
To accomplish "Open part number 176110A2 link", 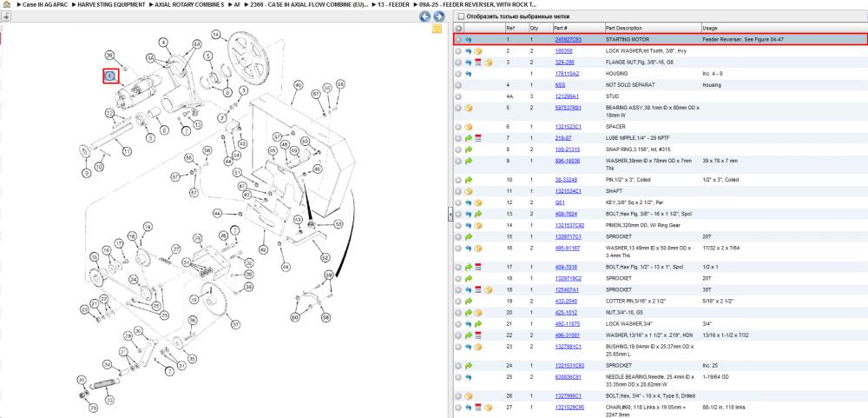I will (567, 74).
